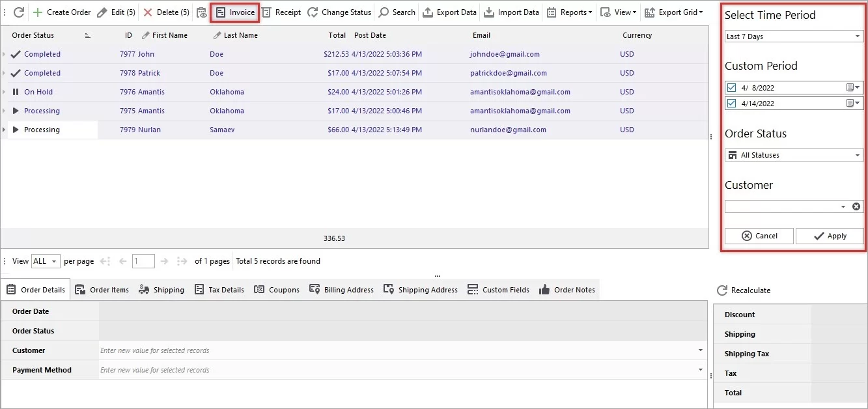Switch to the Order Items tab
The image size is (868, 409).
[102, 289]
